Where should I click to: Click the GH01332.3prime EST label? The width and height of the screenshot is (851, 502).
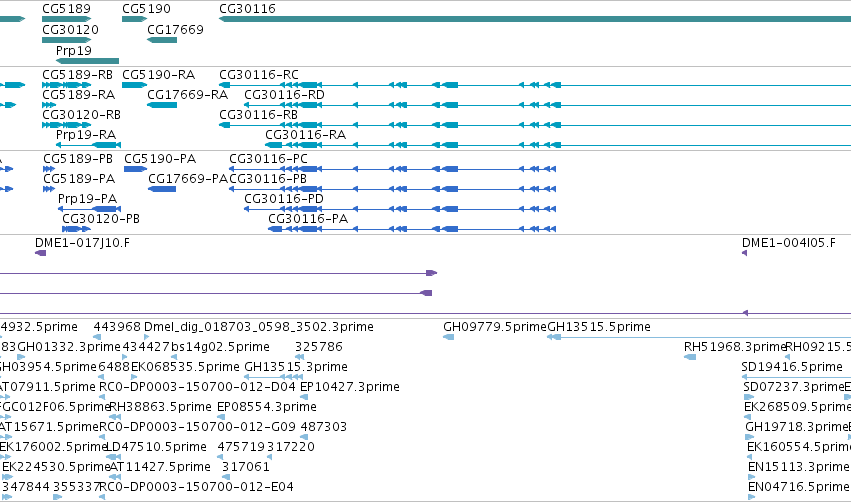[x=69, y=346]
